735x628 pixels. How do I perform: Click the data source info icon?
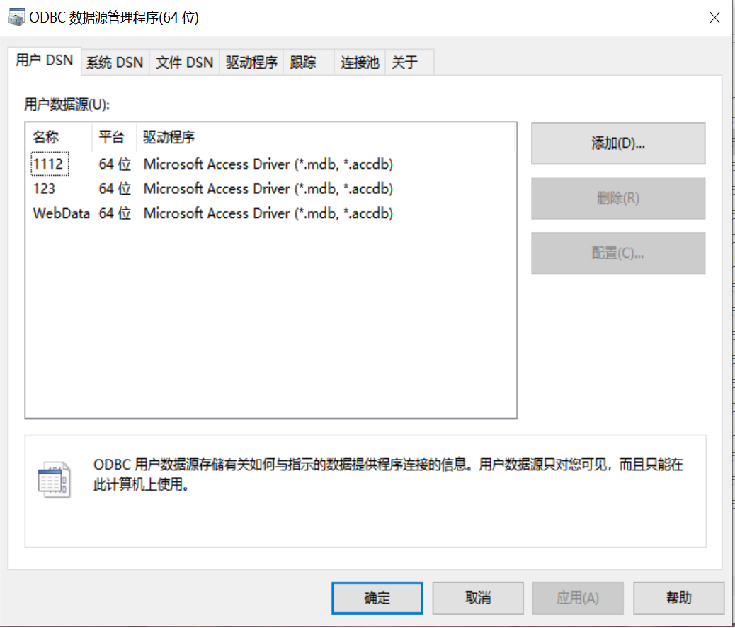point(54,479)
